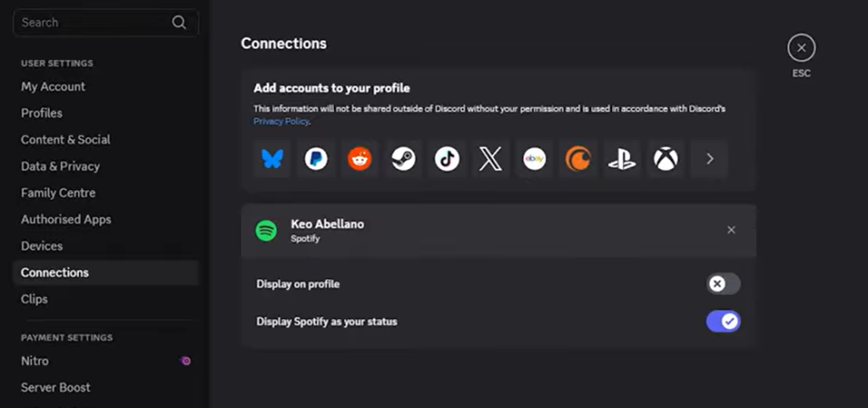This screenshot has width=868, height=408.
Task: Open Nitro payment settings
Action: (x=106, y=361)
